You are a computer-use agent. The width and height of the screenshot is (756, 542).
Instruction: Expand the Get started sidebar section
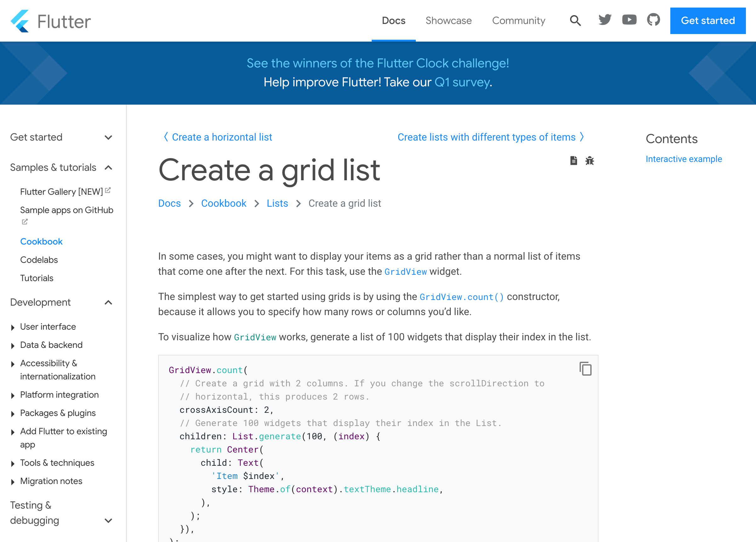108,137
